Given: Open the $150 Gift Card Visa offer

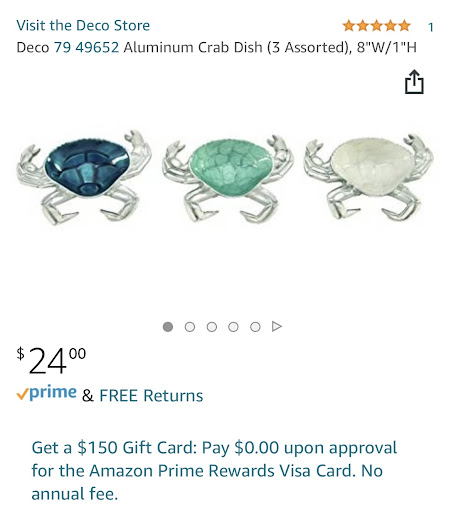Looking at the screenshot, I should (x=214, y=471).
